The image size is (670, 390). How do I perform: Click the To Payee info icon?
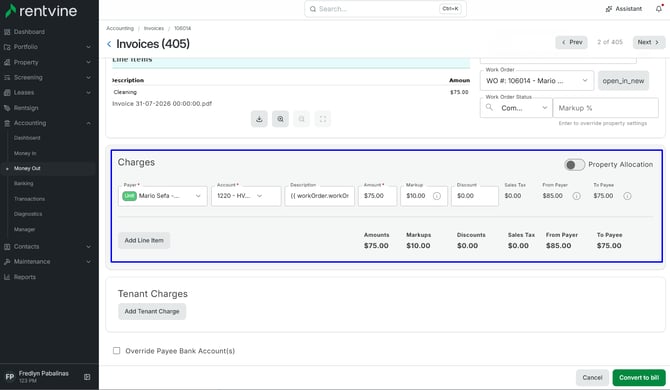pyautogui.click(x=627, y=196)
